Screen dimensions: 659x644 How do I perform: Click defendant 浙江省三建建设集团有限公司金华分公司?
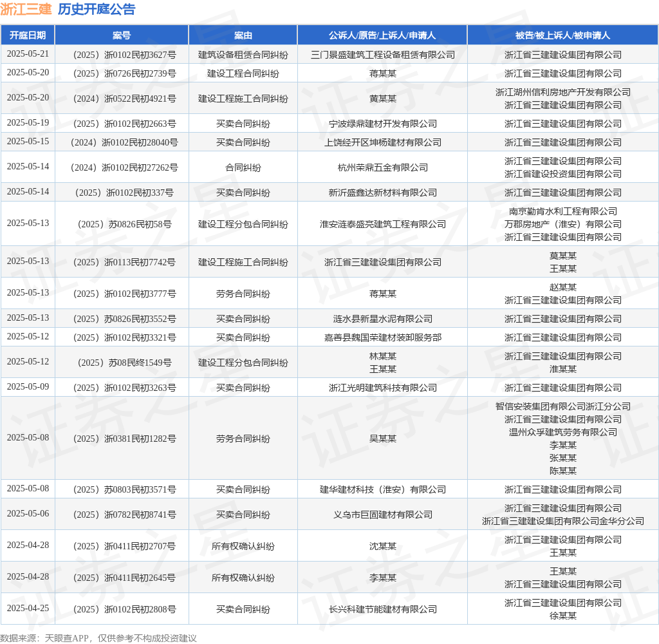pyautogui.click(x=562, y=522)
